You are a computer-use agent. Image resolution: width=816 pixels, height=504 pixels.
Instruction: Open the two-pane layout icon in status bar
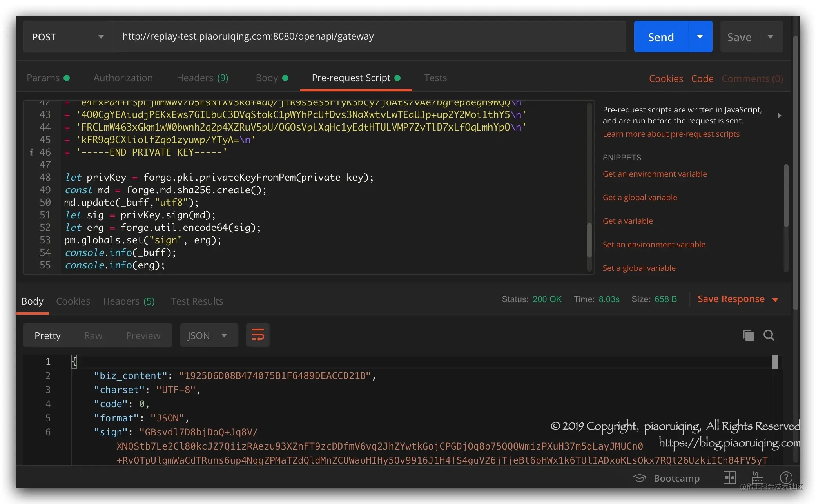(729, 478)
